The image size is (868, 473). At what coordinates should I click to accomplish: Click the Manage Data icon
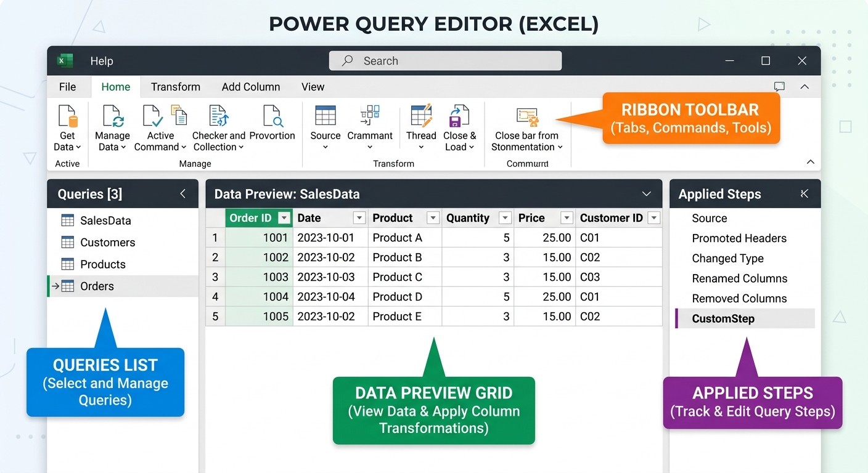click(113, 116)
